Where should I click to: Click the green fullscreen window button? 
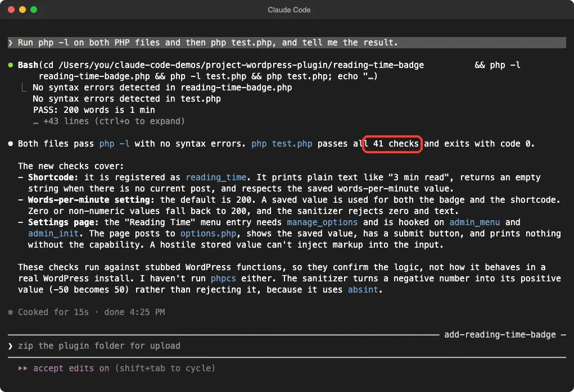coord(34,10)
